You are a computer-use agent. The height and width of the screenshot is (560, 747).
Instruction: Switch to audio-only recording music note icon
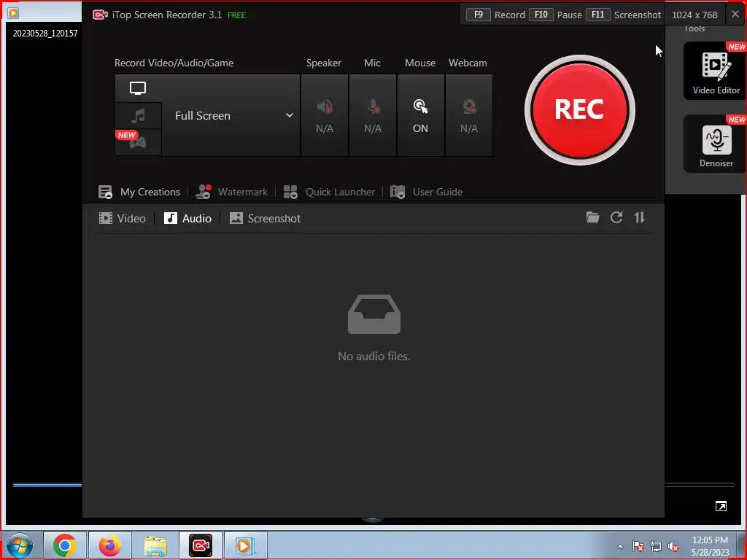[138, 116]
